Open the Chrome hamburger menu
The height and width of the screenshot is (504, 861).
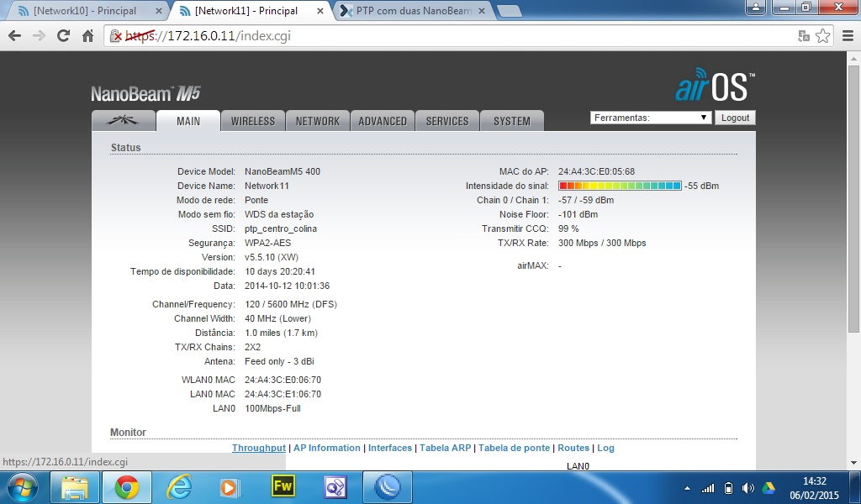(848, 36)
